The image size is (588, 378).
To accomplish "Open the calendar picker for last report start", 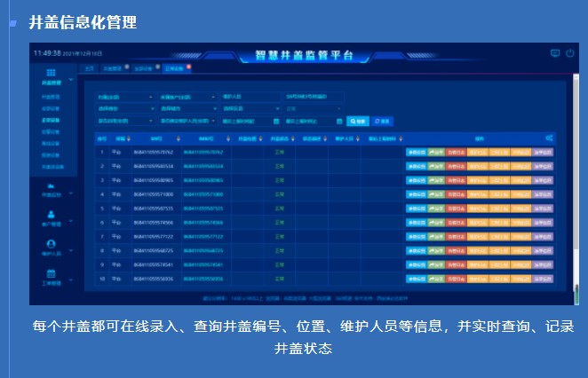I will pyautogui.click(x=276, y=121).
